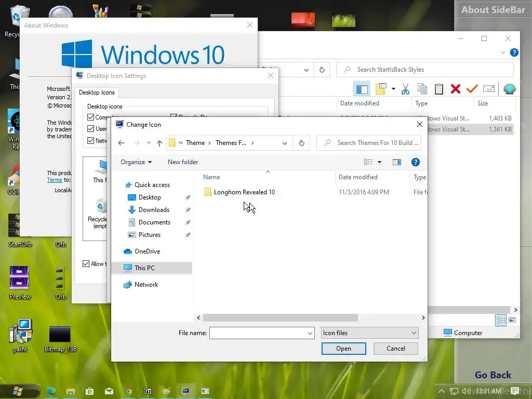Screen dimensions: 532x399
Task: Click the Cancel button in Change Icon
Action: (395, 349)
